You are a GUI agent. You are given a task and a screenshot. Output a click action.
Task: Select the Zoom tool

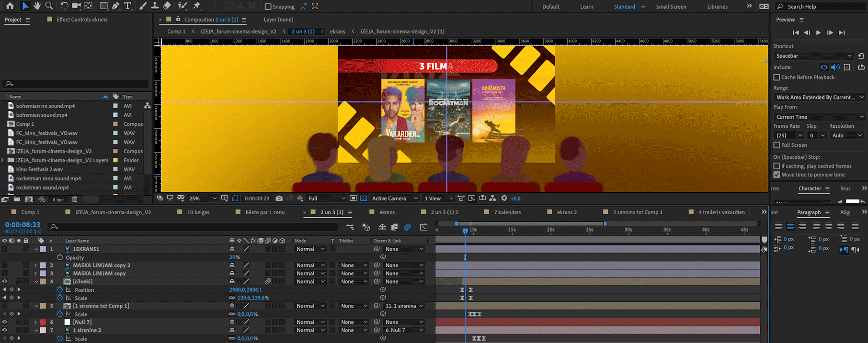[x=49, y=6]
